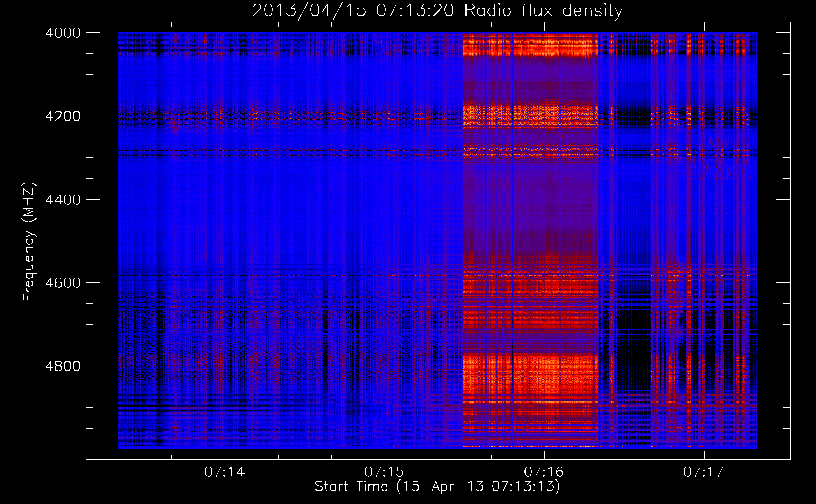Click the 4200 frequency axis label

coord(63,116)
